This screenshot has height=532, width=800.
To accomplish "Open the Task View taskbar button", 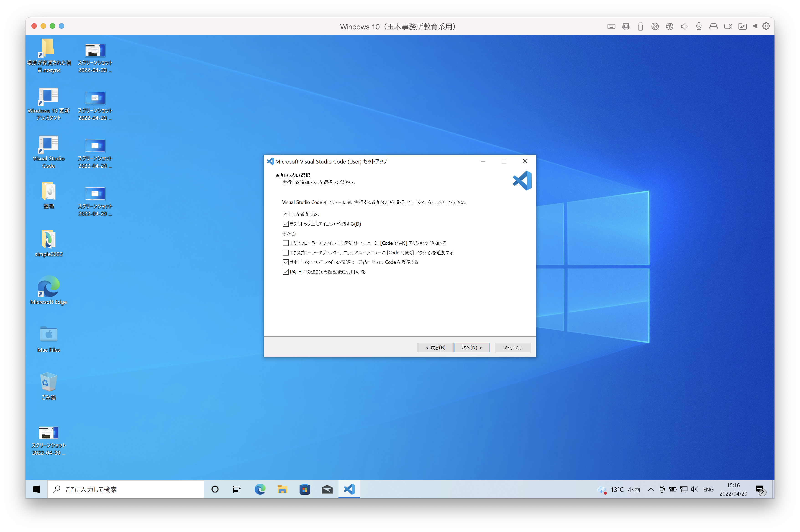I will [x=237, y=489].
